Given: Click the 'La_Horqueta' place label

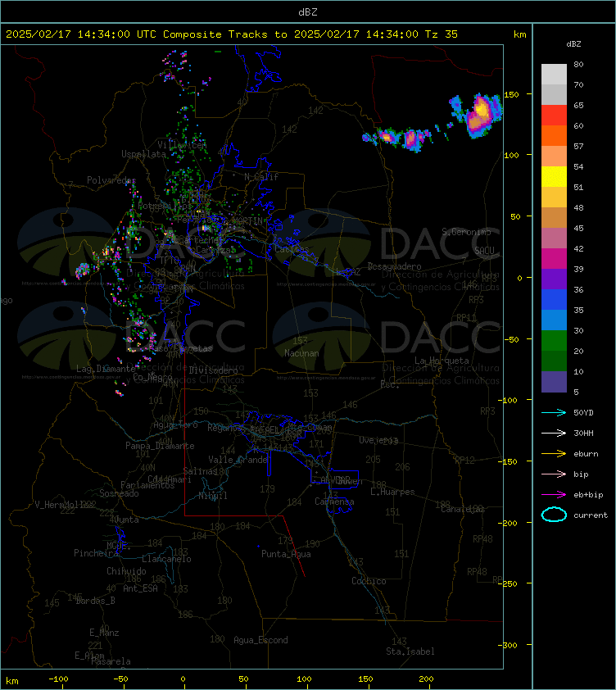Looking at the screenshot, I should click(442, 361).
